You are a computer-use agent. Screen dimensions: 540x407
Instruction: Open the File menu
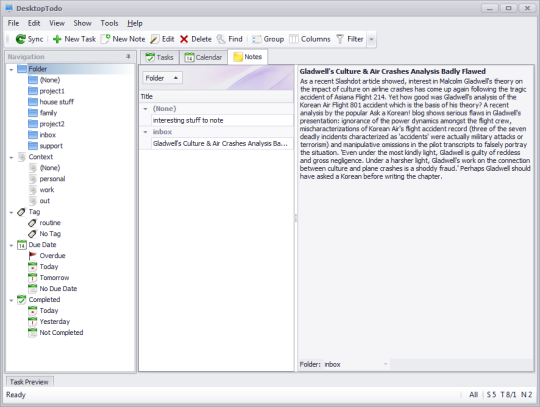(13, 23)
